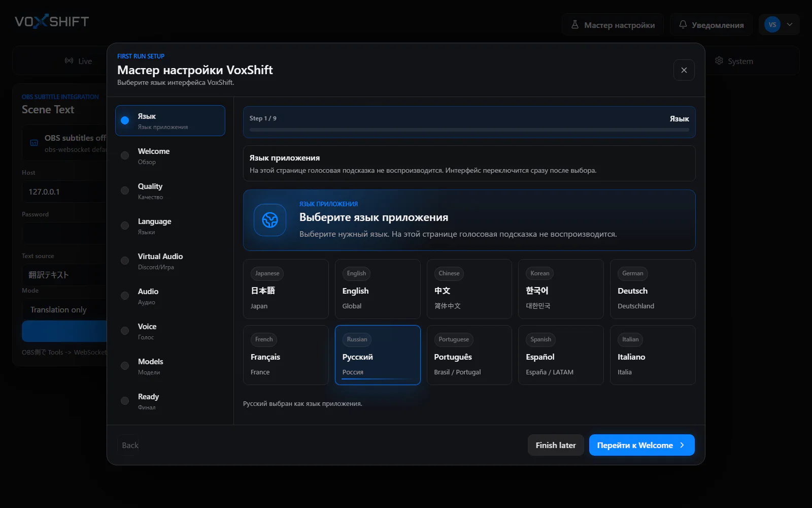The height and width of the screenshot is (508, 812).
Task: Open the Welcome step label
Action: 154,151
